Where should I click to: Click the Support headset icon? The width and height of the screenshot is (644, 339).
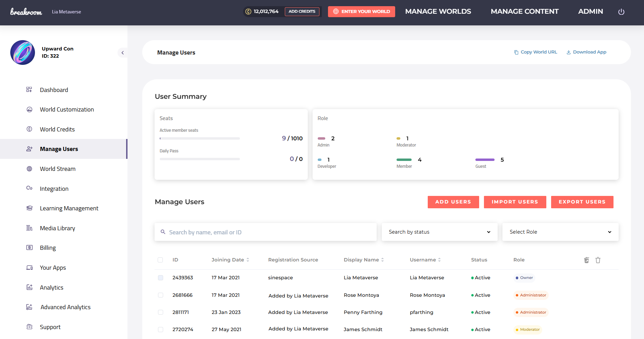click(29, 327)
